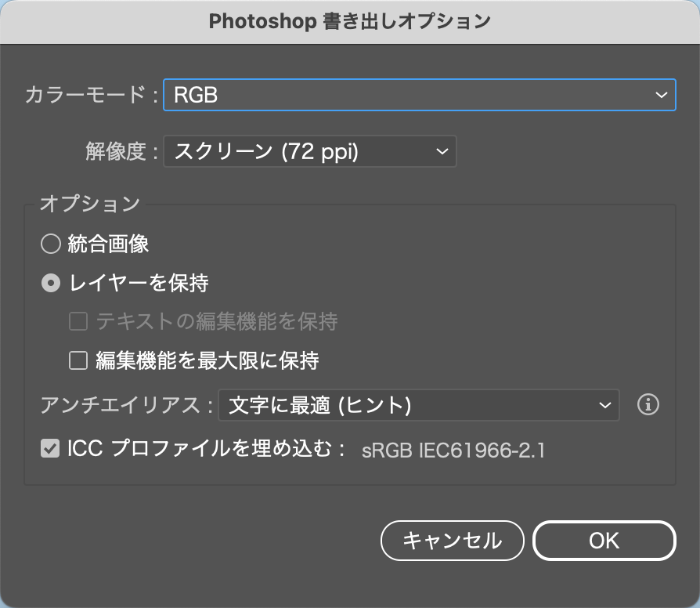Click the sRGB IEC61966-2.1 profile text
This screenshot has height=608, width=700.
(x=453, y=450)
